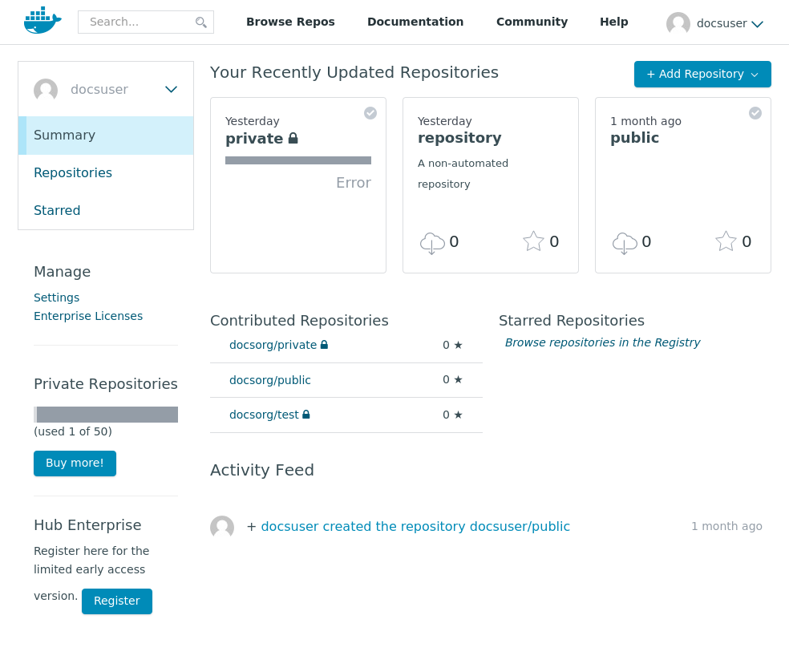This screenshot has width=789, height=672.
Task: Select the Repositories sidebar tab
Action: point(73,172)
